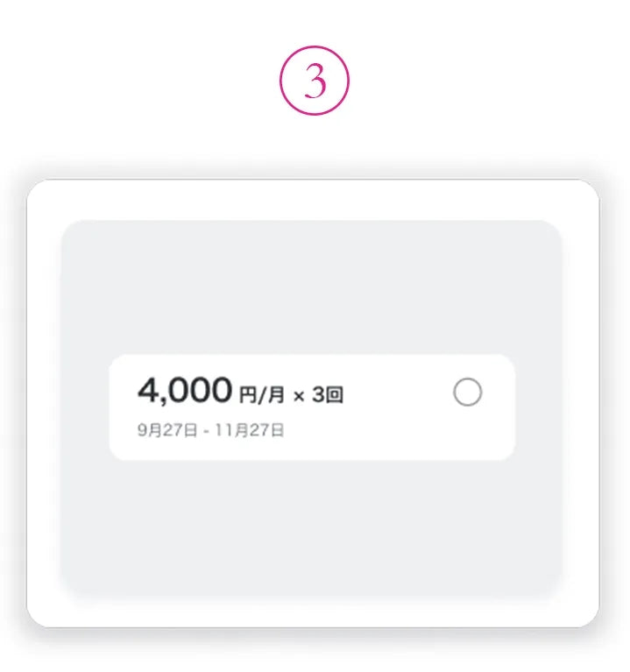This screenshot has height=672, width=630.
Task: Click the circled step 3 icon
Action: pyautogui.click(x=315, y=81)
